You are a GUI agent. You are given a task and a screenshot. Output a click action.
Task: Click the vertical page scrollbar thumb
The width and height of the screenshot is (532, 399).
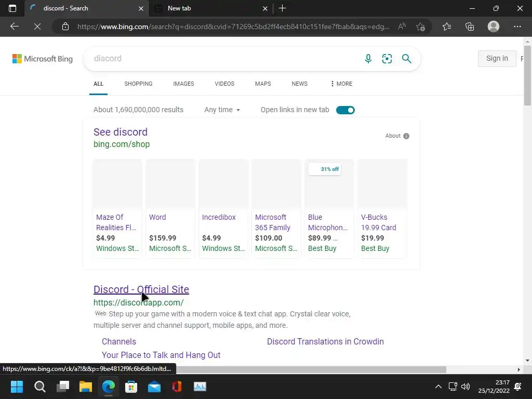point(527,75)
